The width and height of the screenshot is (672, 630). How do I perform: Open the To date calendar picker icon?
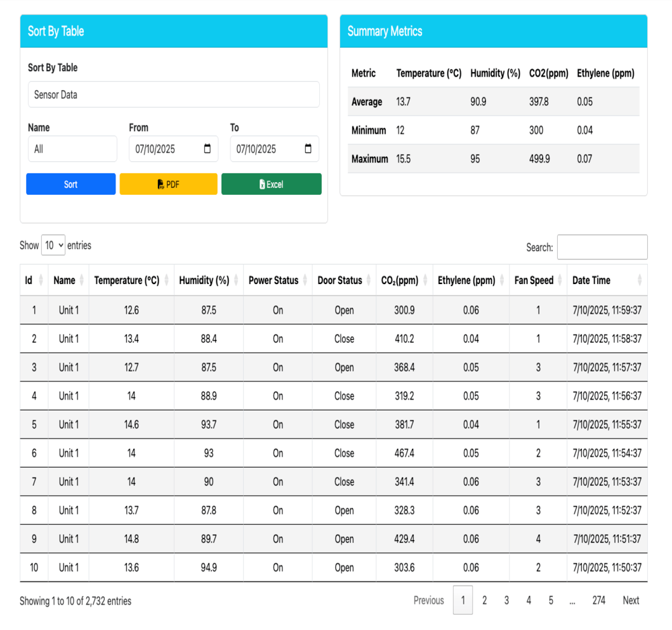(x=308, y=149)
